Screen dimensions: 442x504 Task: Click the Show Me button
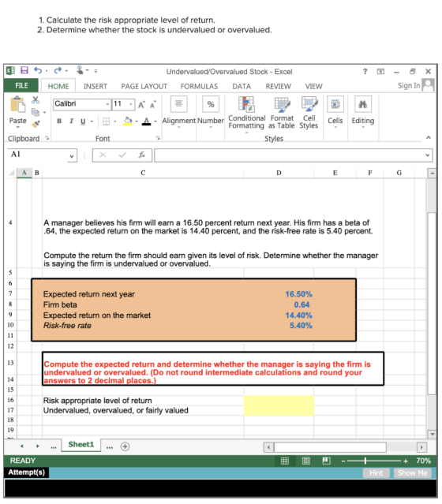tap(413, 472)
